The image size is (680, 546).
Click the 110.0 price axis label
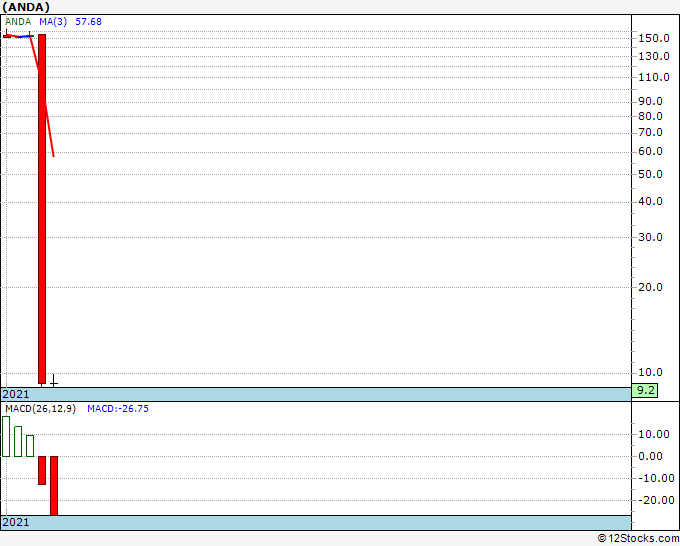click(x=654, y=77)
